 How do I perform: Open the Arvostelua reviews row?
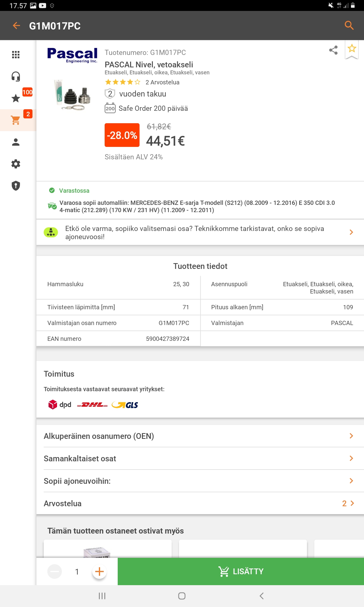tap(200, 504)
